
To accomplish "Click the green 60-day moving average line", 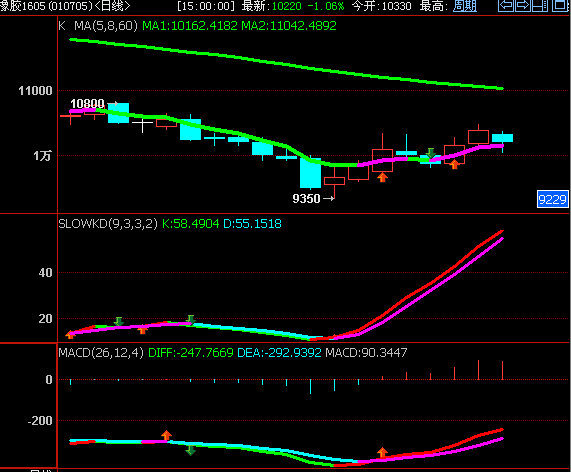I will pos(286,64).
